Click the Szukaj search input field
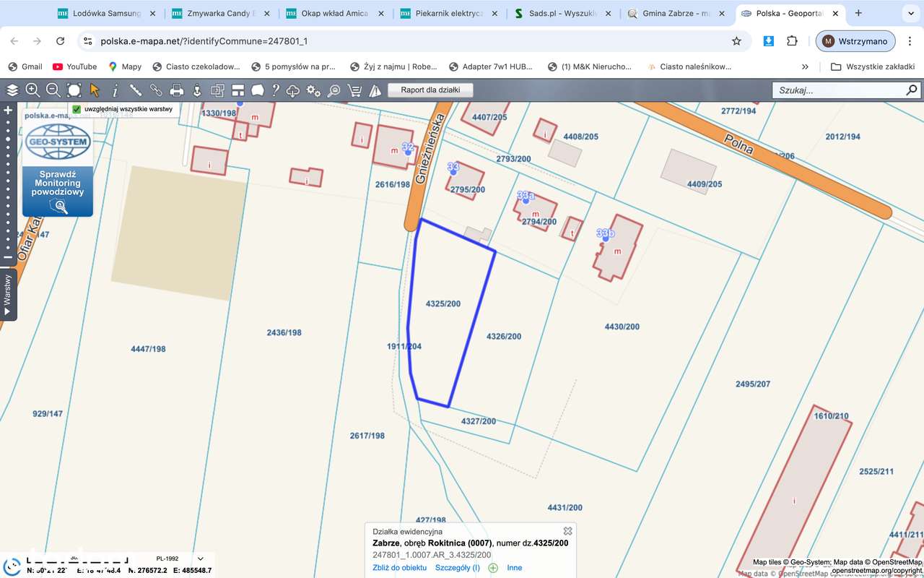Screen dimensions: 924x578 pyautogui.click(x=839, y=90)
